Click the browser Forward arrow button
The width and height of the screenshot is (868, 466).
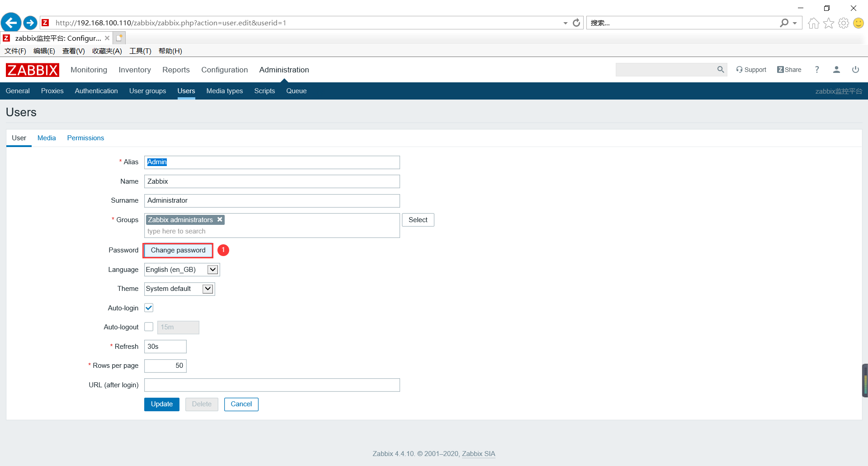[x=30, y=23]
